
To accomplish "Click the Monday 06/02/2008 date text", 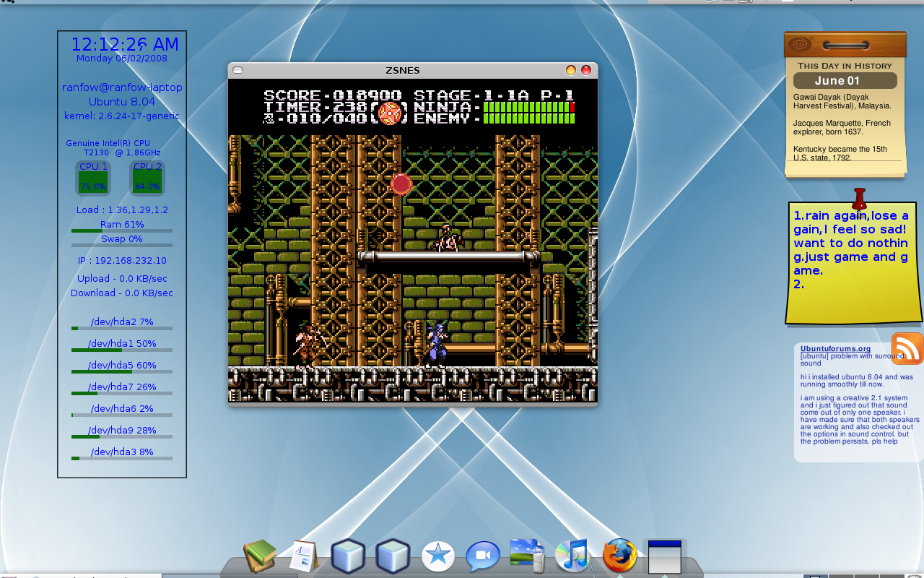I will pyautogui.click(x=122, y=59).
